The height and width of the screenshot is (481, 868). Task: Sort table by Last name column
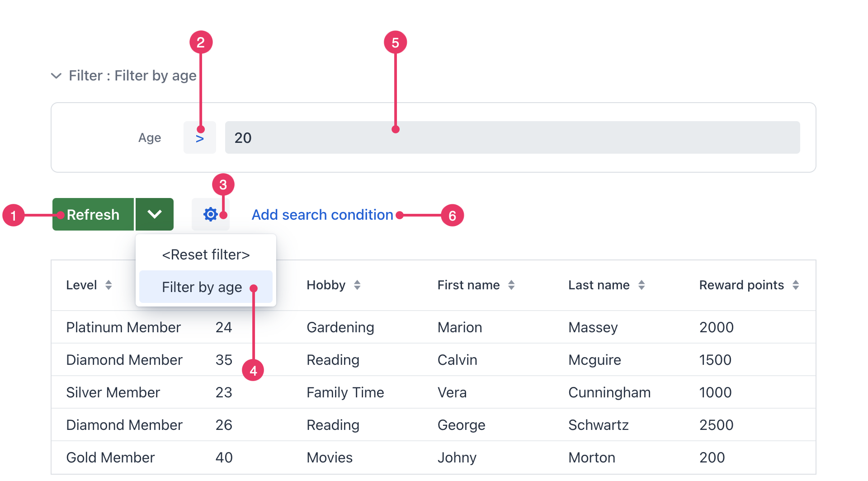641,285
